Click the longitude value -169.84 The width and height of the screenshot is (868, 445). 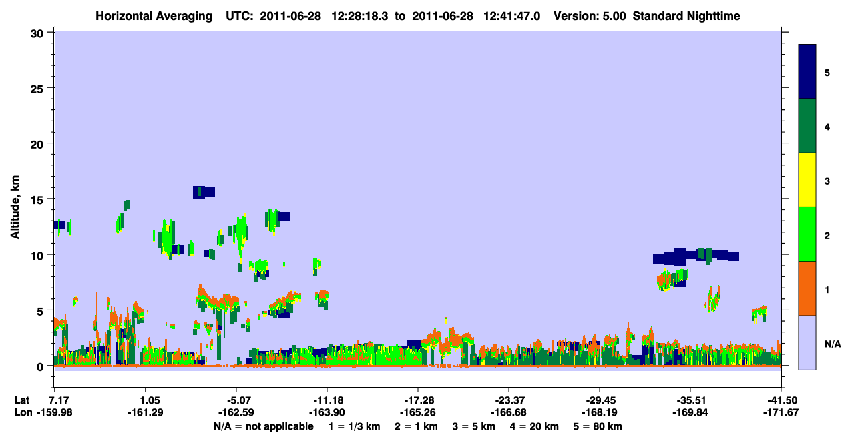click(690, 413)
